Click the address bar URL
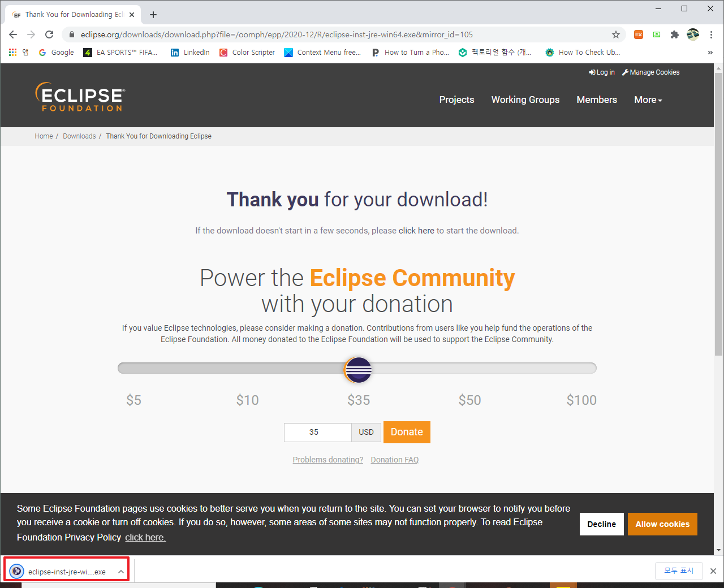 point(277,34)
